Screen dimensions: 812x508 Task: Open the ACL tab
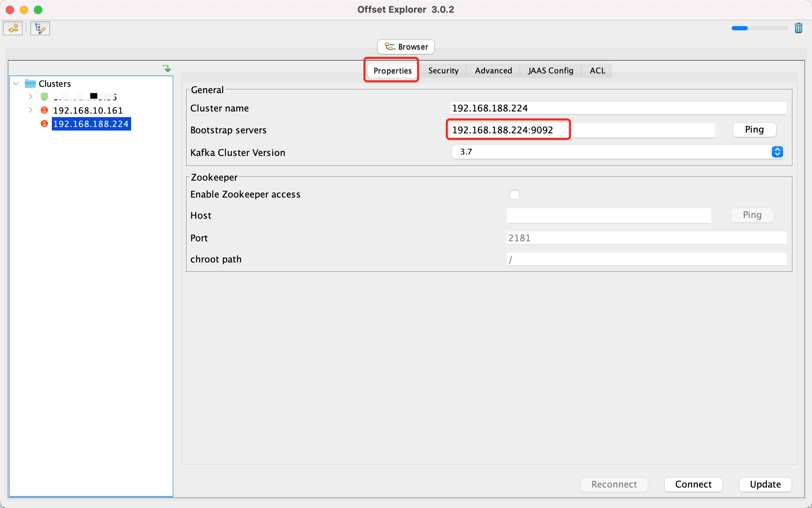pyautogui.click(x=597, y=71)
